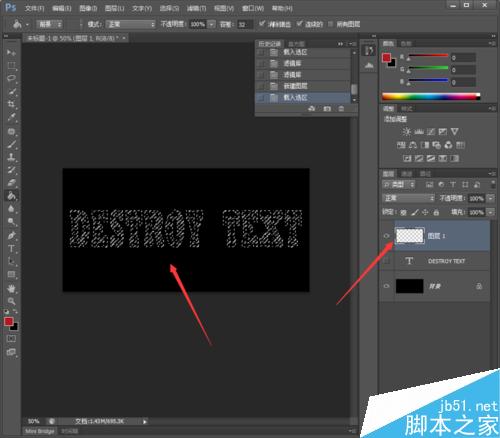Click the 背景 layer thumbnail

[x=409, y=286]
